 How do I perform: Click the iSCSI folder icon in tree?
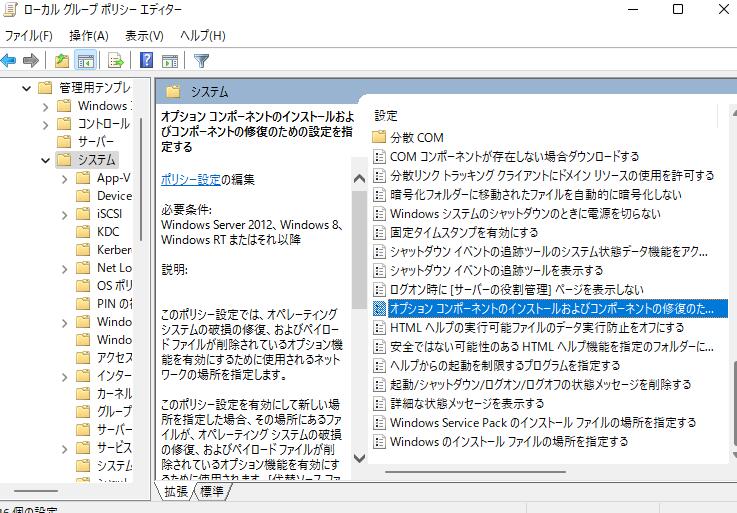(x=83, y=214)
